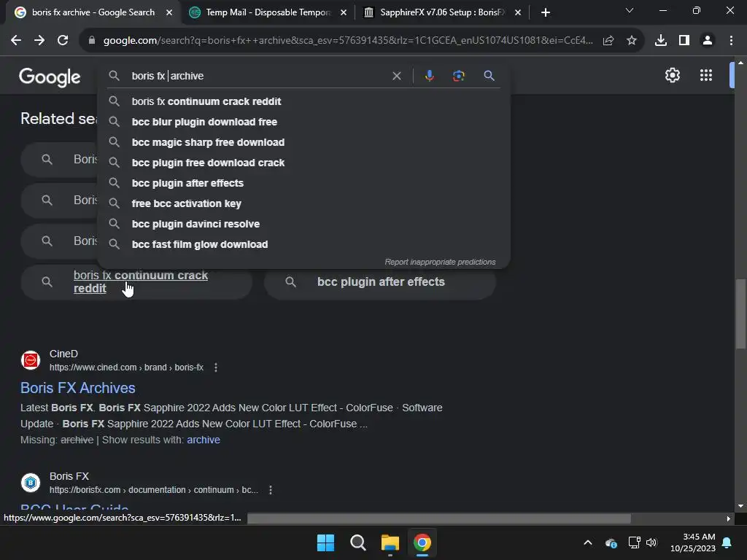The height and width of the screenshot is (560, 747).
Task: Open the Windows Start menu
Action: point(326,542)
